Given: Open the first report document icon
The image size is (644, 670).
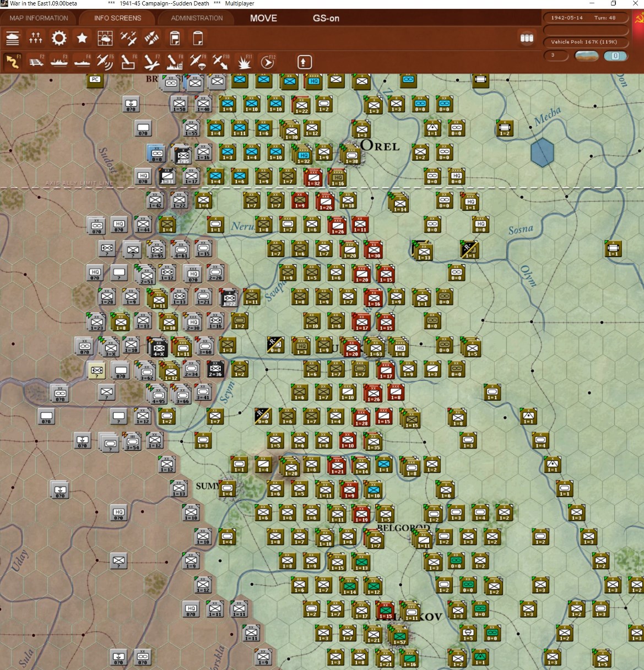Looking at the screenshot, I should [x=175, y=38].
